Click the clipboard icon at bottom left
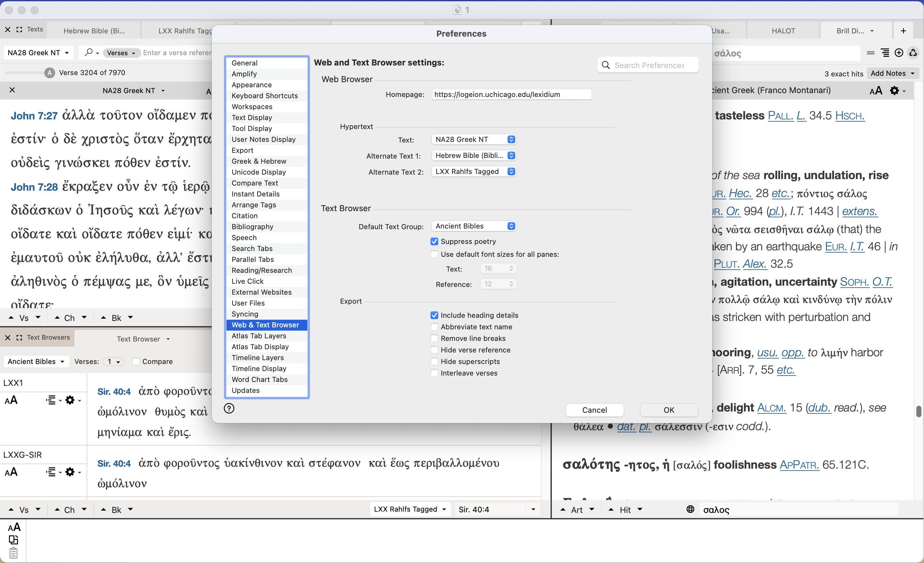The image size is (924, 563). 13,552
